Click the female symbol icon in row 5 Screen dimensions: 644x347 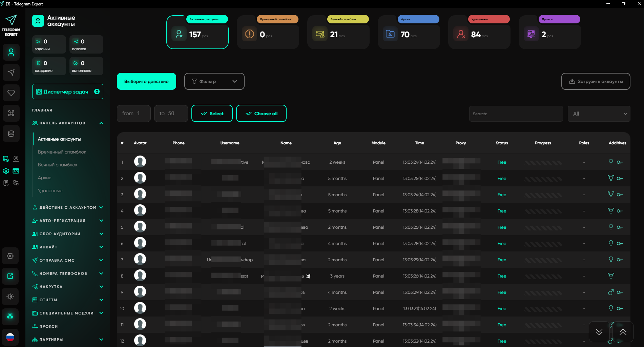[611, 227]
